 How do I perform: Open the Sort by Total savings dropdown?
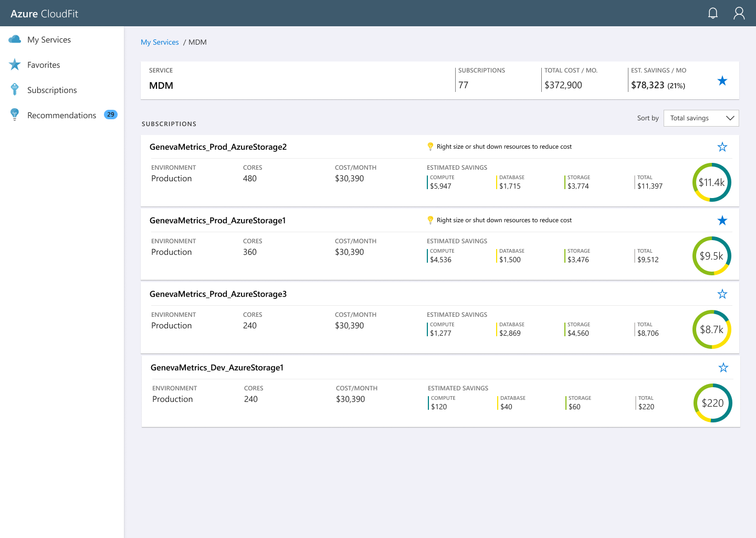coord(701,118)
